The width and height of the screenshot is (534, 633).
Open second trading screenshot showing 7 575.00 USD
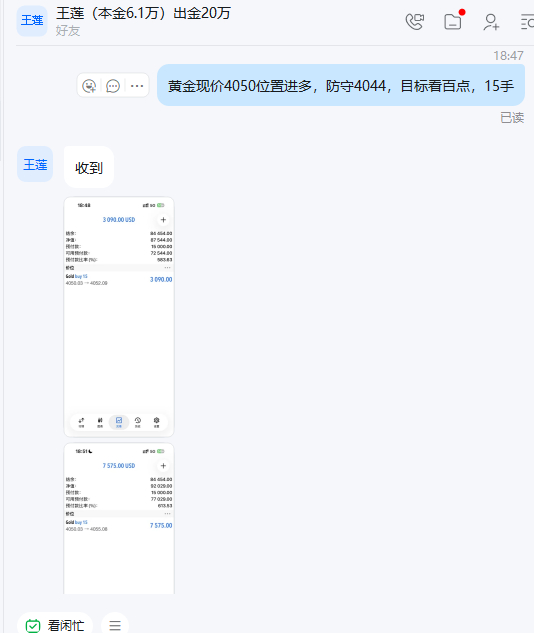(x=119, y=519)
